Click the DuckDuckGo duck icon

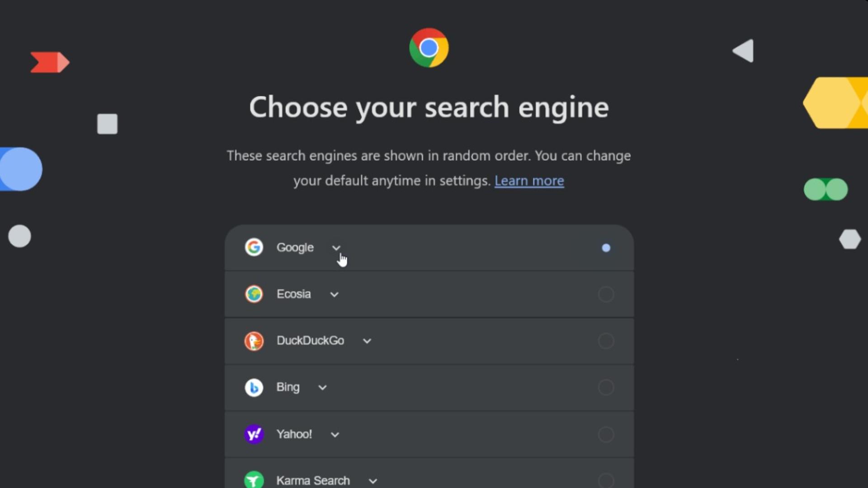click(254, 341)
